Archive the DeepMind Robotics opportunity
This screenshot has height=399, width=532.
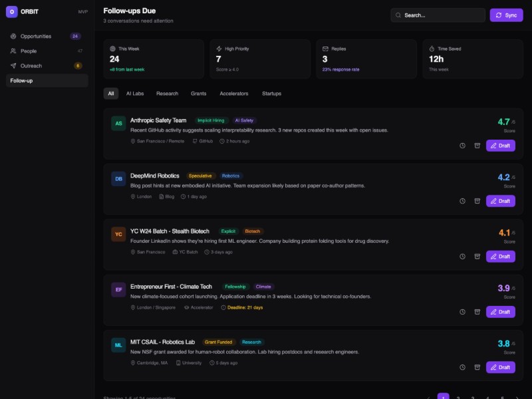coord(477,201)
